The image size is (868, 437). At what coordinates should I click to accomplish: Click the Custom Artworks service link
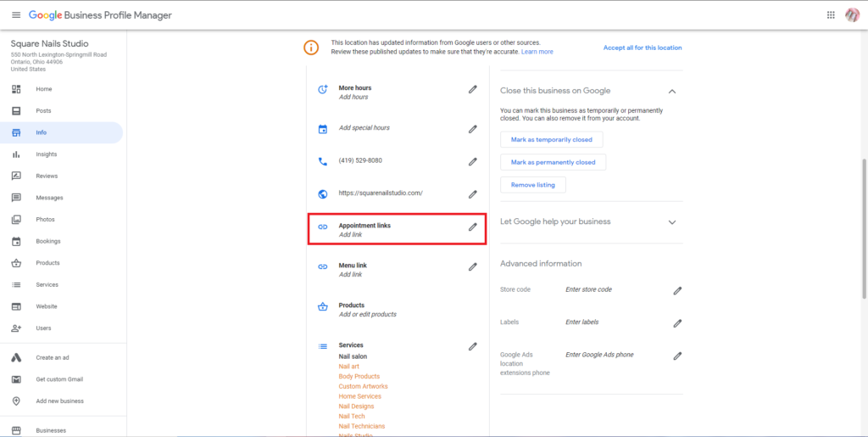pyautogui.click(x=363, y=387)
